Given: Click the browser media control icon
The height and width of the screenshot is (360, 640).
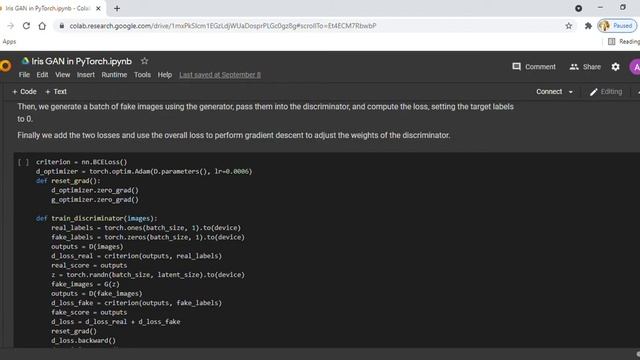Looking at the screenshot, I should click(x=578, y=8).
